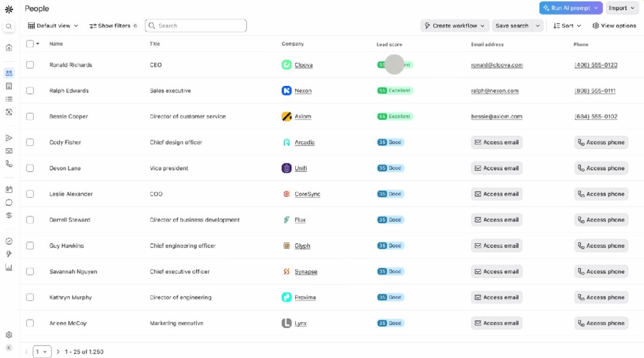Viewport: 644px width, 358px height.
Task: Open the page number selector
Action: (42, 352)
